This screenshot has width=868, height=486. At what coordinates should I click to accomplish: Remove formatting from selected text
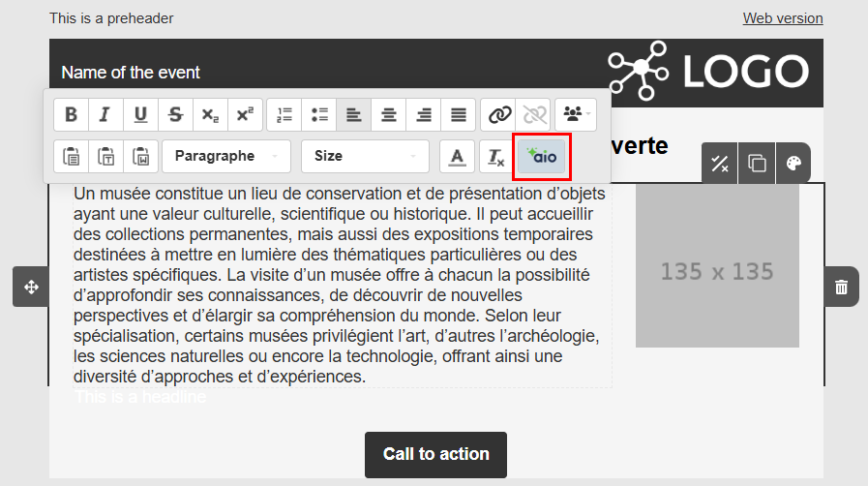pos(495,156)
